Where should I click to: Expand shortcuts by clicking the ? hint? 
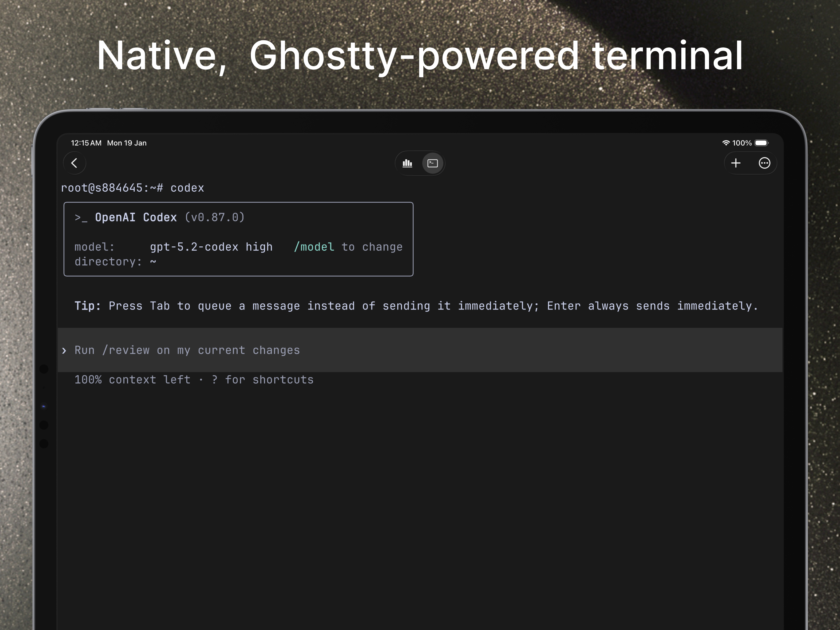coord(215,379)
